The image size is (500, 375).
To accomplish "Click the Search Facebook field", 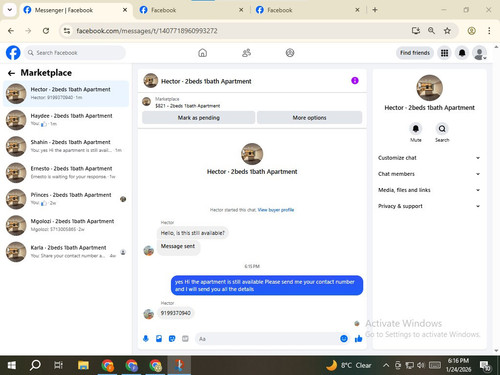I will [x=74, y=53].
